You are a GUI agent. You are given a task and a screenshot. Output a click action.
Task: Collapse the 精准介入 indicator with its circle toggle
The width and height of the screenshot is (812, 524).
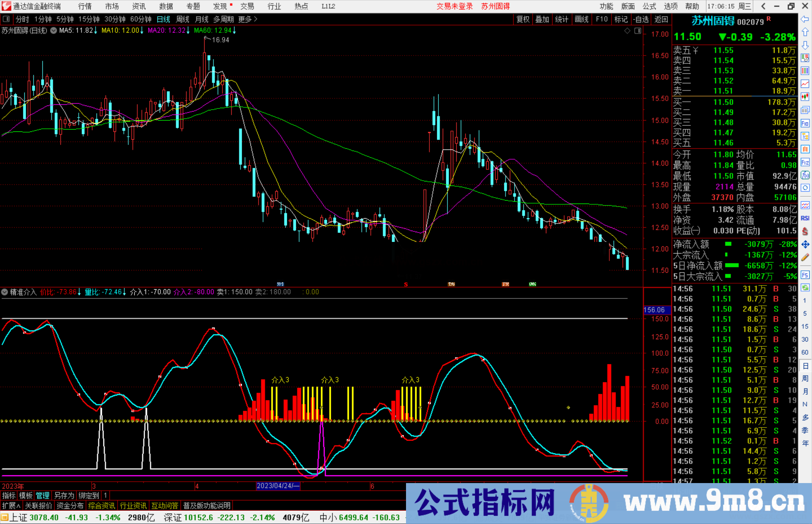[5, 292]
